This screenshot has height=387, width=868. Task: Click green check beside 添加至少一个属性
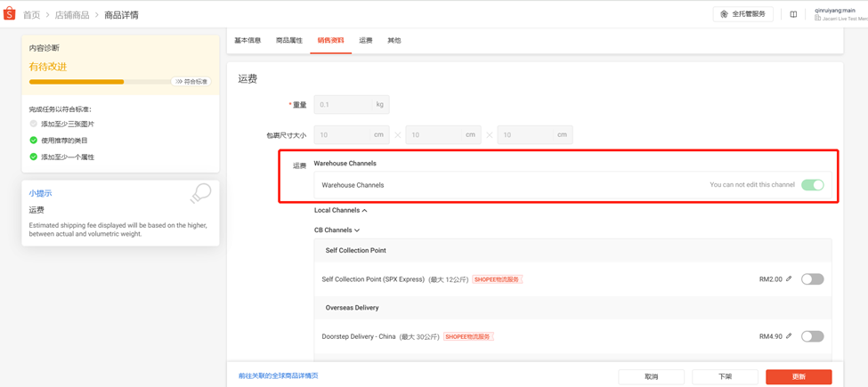pos(34,157)
